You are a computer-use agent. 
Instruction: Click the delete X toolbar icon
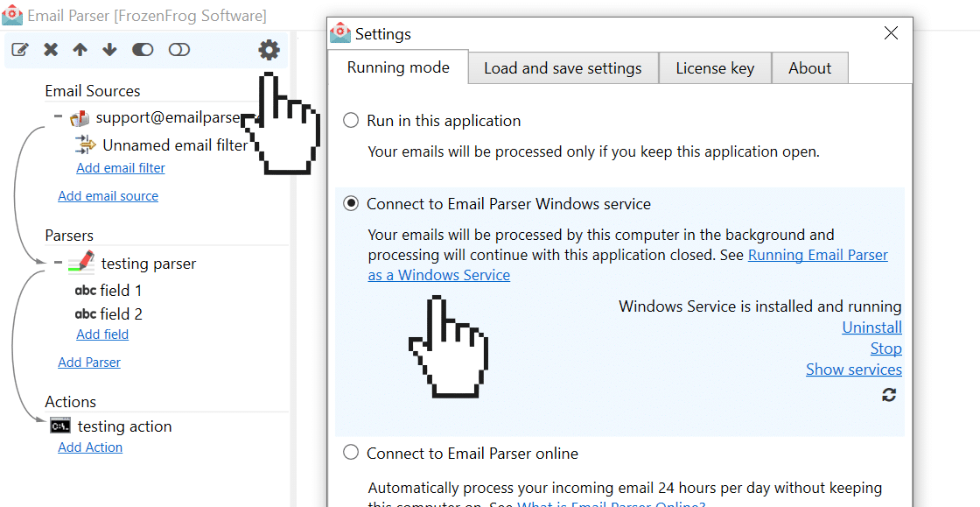click(x=51, y=49)
